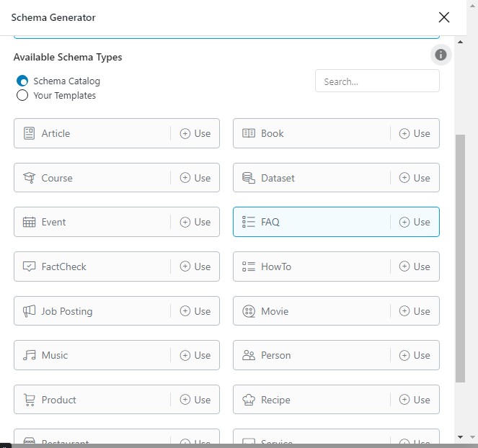The image size is (478, 448).
Task: Click the Book schema open-book icon
Action: tap(249, 133)
